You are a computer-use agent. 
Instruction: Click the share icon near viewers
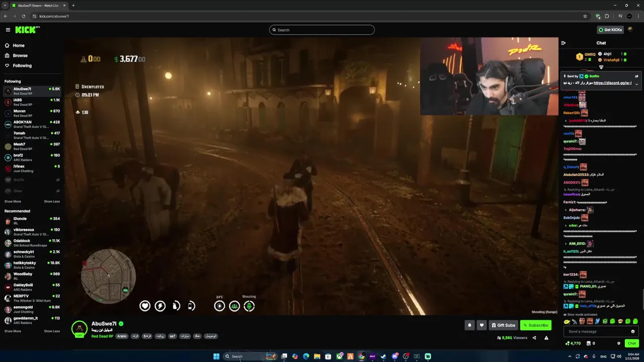pyautogui.click(x=534, y=338)
